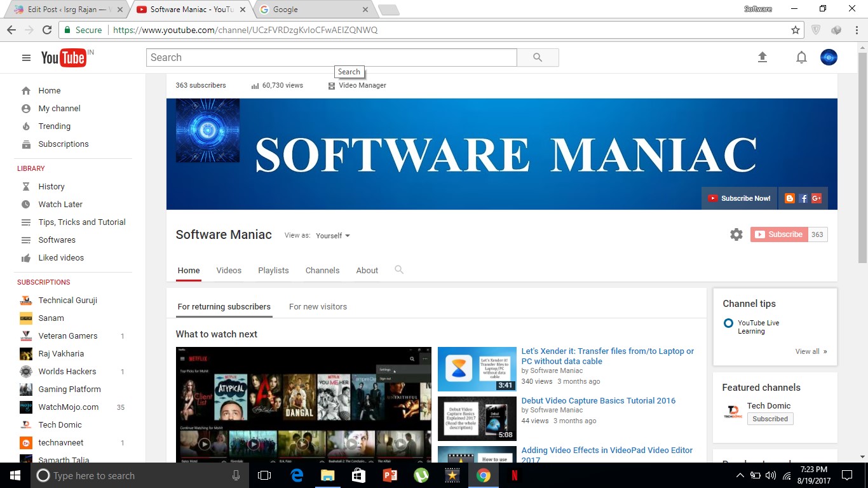868x488 pixels.
Task: Click Subscribe Now! on banner
Action: tap(739, 198)
